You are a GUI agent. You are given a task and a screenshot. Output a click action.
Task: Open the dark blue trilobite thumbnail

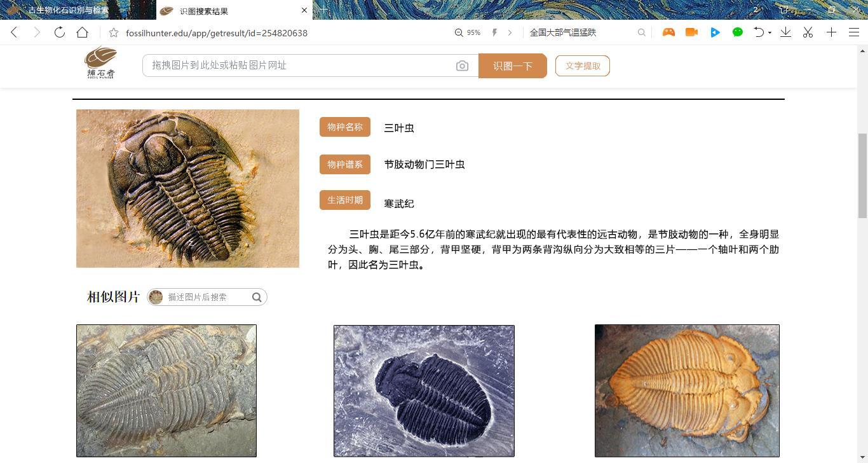click(424, 391)
